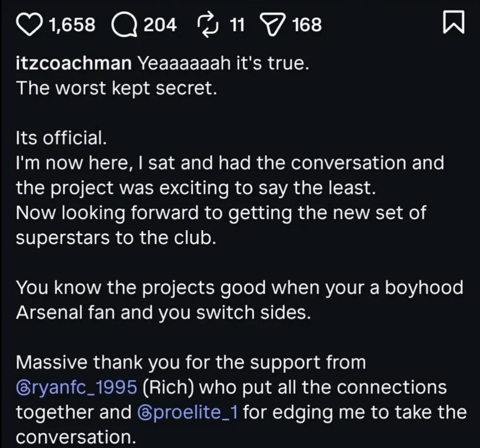Tap the 'Its official.' caption line
Viewport: 480px width, 448px height.
coord(61,138)
